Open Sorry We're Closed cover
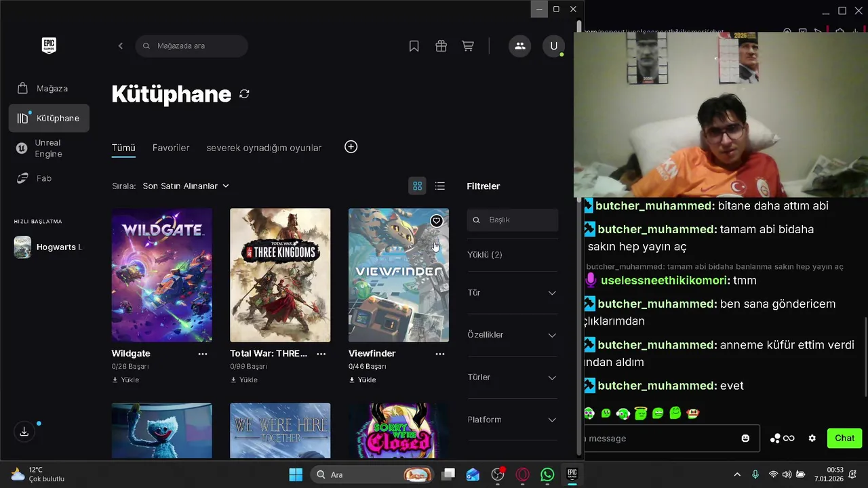Viewport: 868px width, 488px height. click(399, 431)
